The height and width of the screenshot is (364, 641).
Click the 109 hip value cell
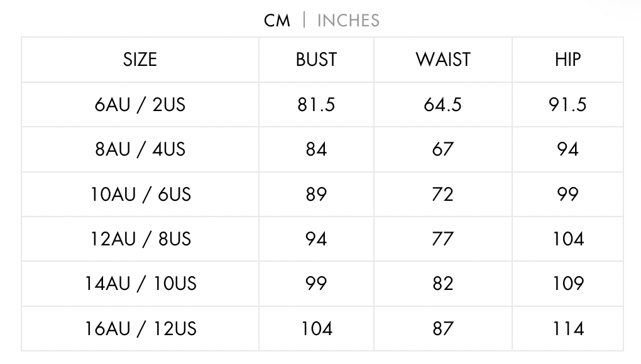[567, 284]
